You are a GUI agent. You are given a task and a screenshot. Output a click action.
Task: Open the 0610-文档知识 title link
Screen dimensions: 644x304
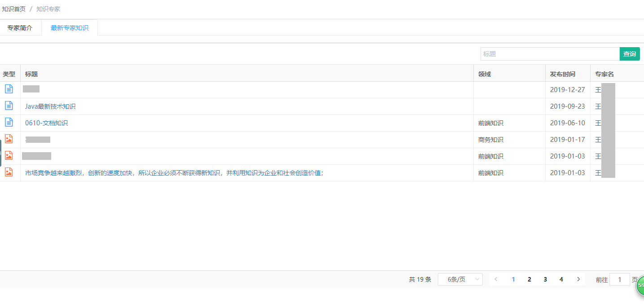(x=46, y=123)
